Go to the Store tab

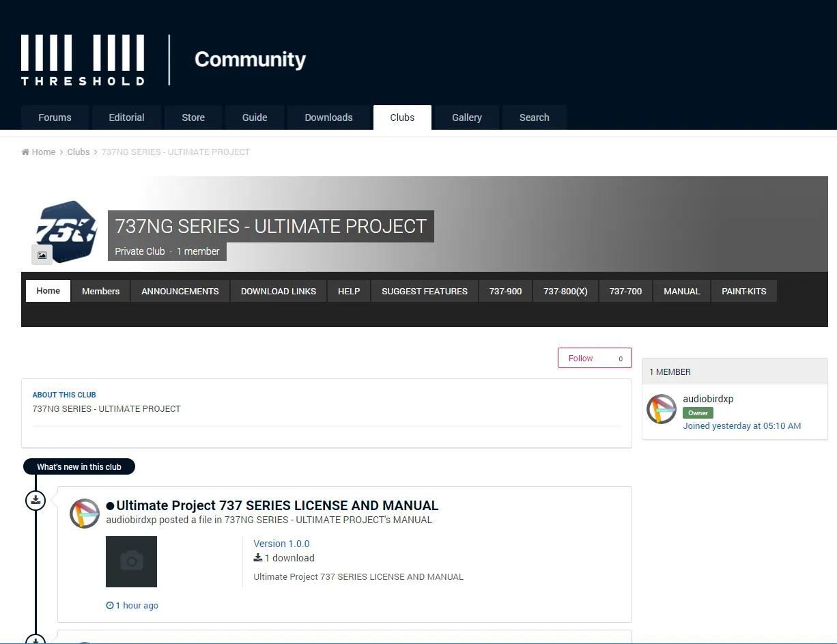pyautogui.click(x=193, y=117)
